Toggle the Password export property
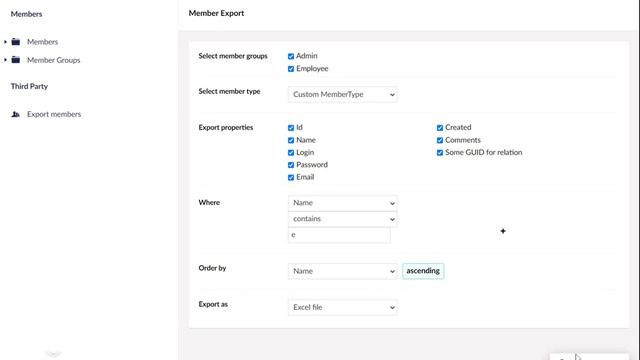 point(291,165)
